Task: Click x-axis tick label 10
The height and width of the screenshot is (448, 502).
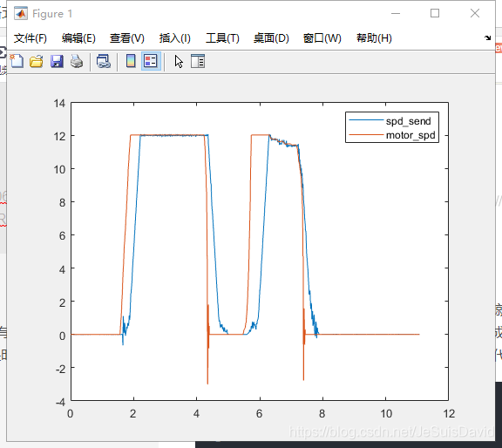Action: (386, 414)
